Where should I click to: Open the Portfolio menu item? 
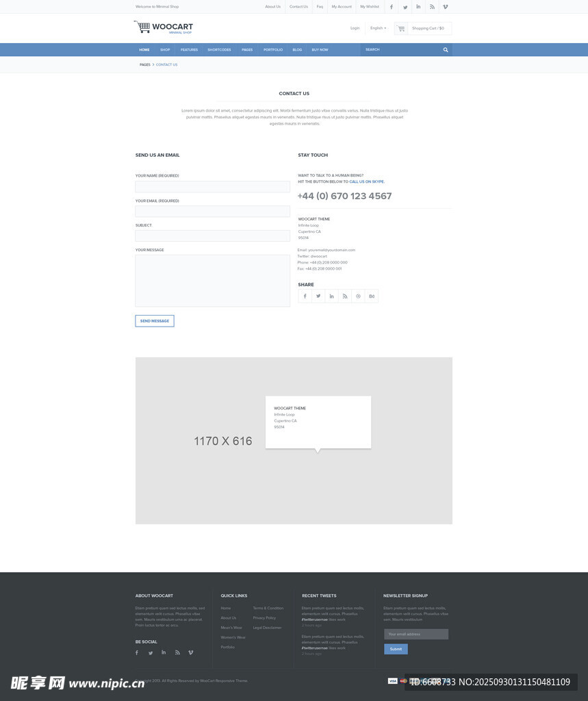pos(273,50)
